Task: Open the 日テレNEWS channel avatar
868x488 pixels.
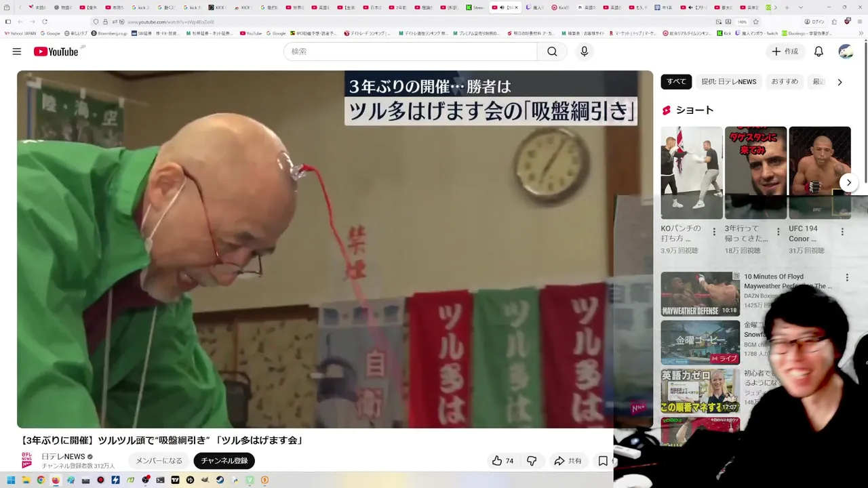Action: [26, 460]
